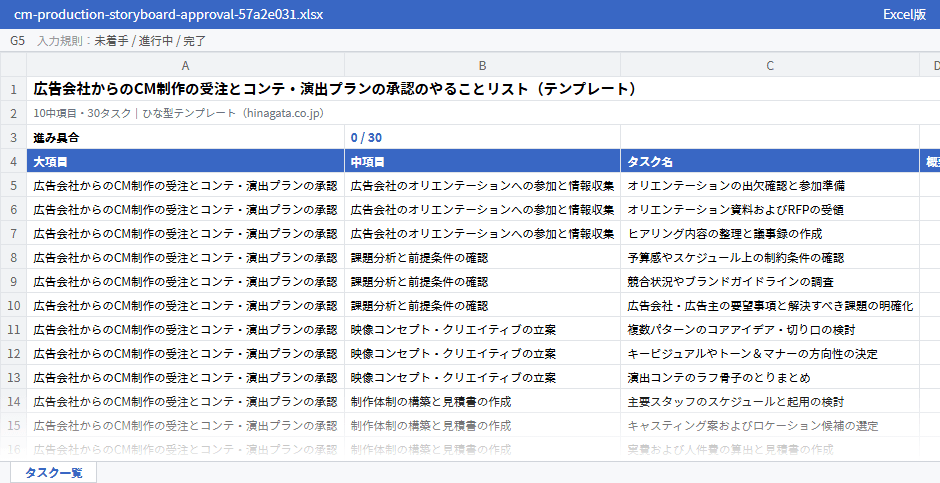Click the 大項目 header cell
Viewport: 940px width, 483px height.
[x=185, y=161]
